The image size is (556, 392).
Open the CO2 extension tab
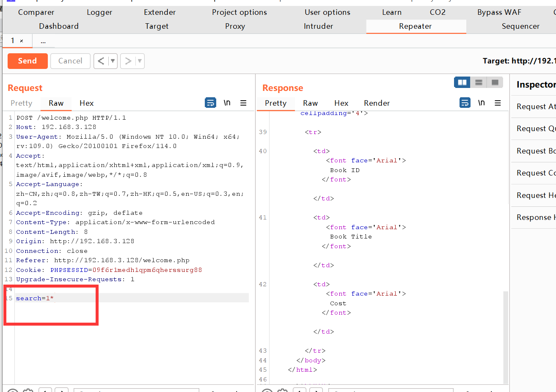click(x=438, y=12)
